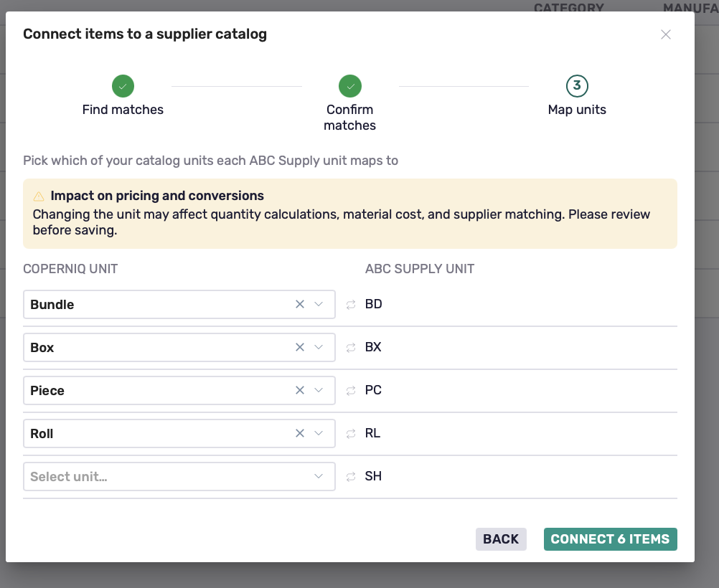Click the swap icon beside SH

pos(351,477)
